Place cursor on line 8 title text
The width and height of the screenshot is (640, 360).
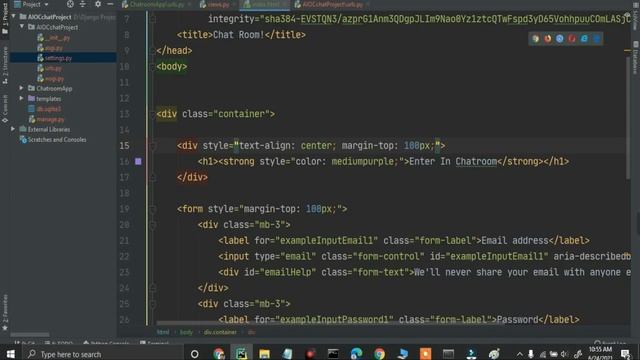pos(239,35)
